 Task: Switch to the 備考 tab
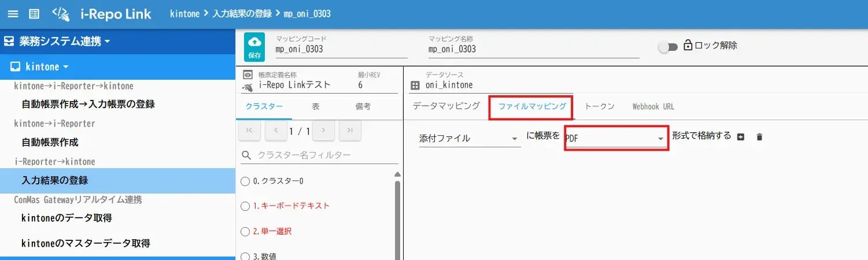coord(363,106)
